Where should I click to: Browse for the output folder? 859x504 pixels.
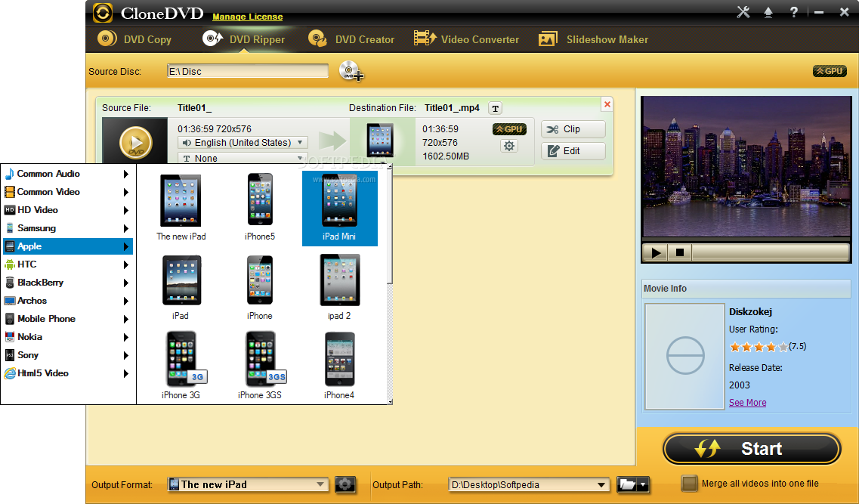pos(627,484)
